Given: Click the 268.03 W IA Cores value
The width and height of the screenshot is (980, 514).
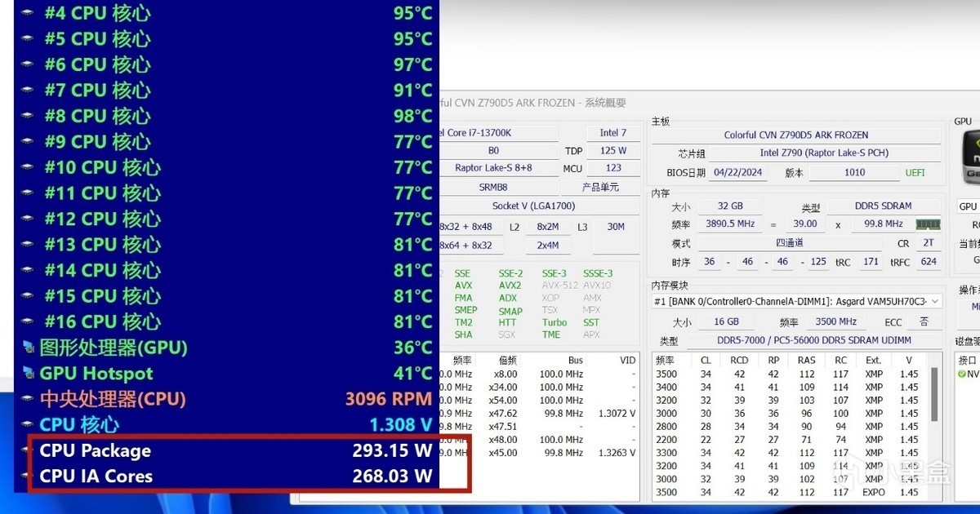Looking at the screenshot, I should [392, 476].
